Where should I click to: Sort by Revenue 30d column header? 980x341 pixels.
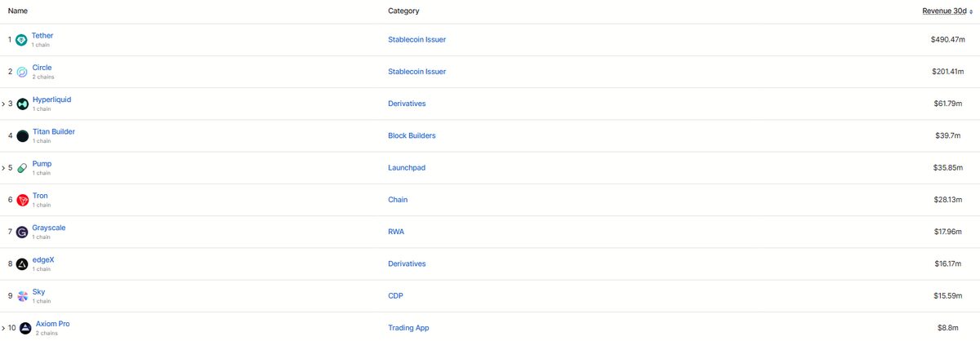tap(942, 11)
